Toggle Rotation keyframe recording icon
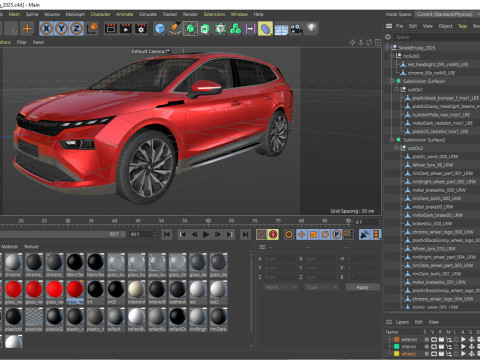The height and width of the screenshot is (360, 480). pos(325,235)
